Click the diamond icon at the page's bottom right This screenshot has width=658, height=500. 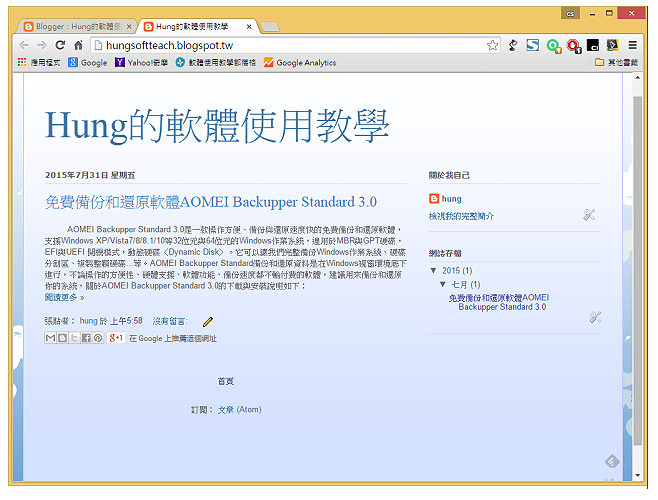pyautogui.click(x=612, y=461)
